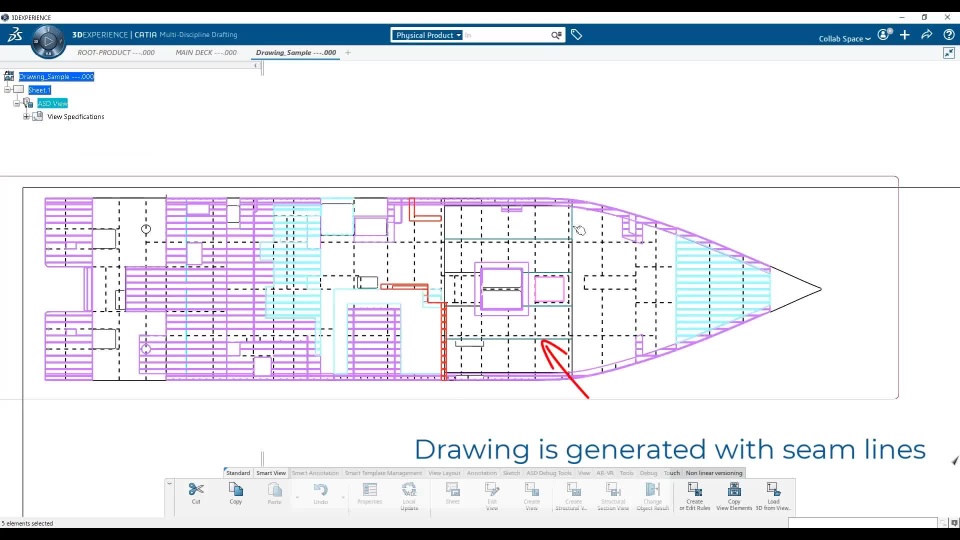Switch to MAIN DECK tab

pyautogui.click(x=206, y=53)
